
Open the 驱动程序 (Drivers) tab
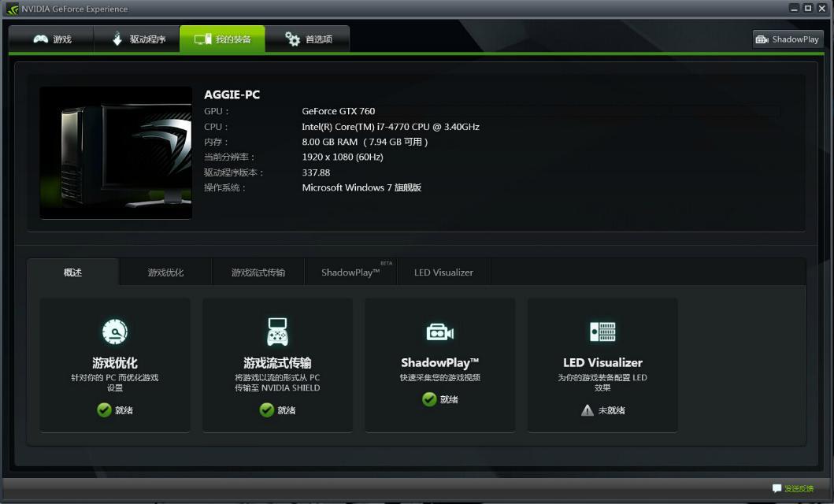coord(137,39)
